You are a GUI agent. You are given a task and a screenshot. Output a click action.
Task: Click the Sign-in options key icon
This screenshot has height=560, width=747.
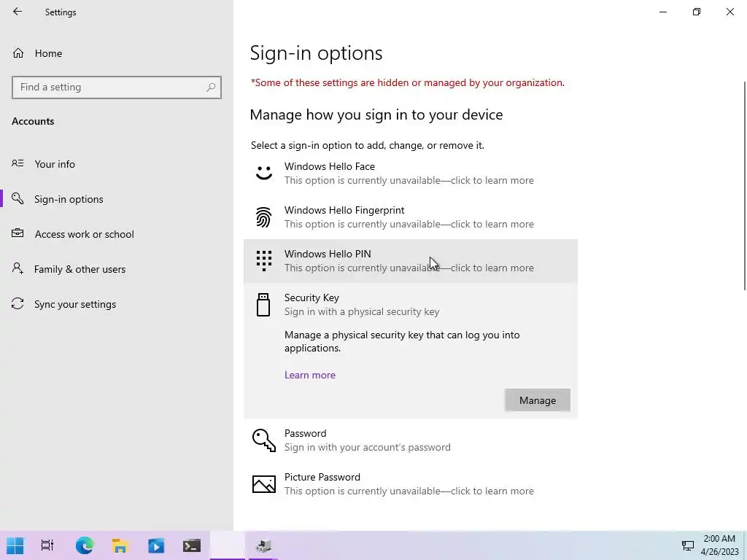coord(18,198)
